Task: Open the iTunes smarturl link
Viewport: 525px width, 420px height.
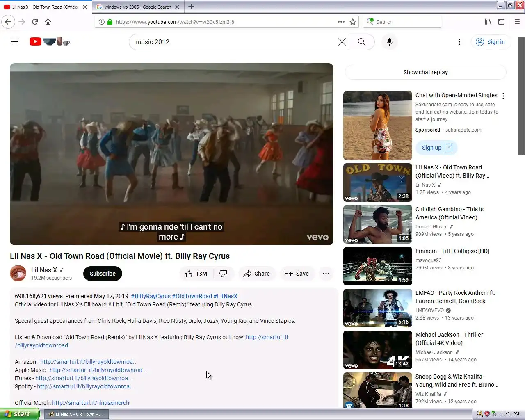Action: [x=84, y=378]
